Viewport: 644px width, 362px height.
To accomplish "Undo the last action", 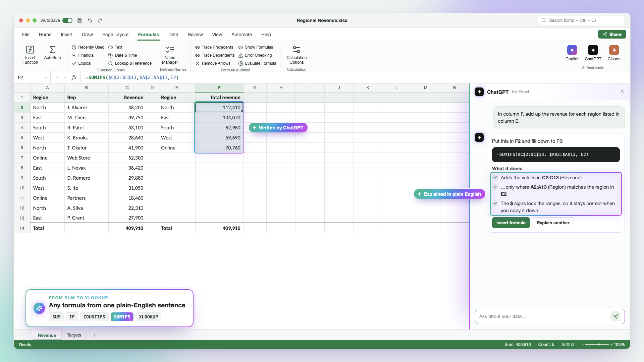I will [90, 20].
